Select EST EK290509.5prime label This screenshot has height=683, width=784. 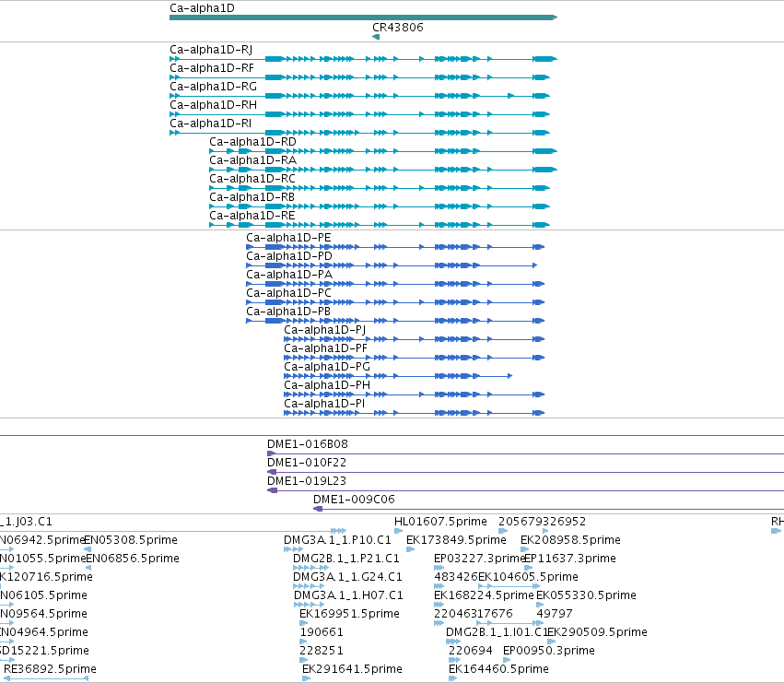[x=597, y=632]
